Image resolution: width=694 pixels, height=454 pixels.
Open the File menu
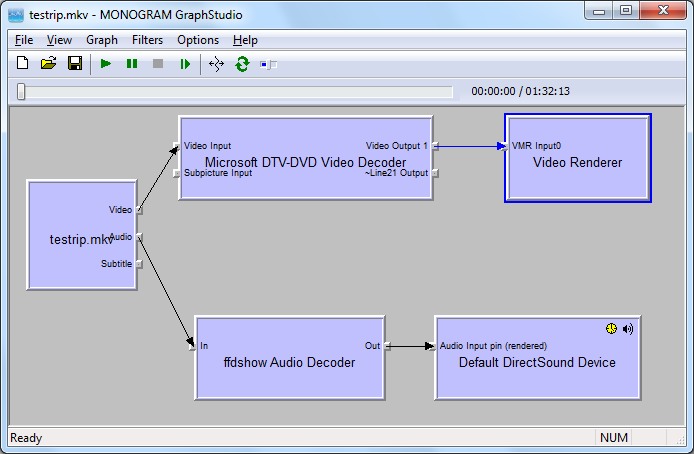coord(24,40)
